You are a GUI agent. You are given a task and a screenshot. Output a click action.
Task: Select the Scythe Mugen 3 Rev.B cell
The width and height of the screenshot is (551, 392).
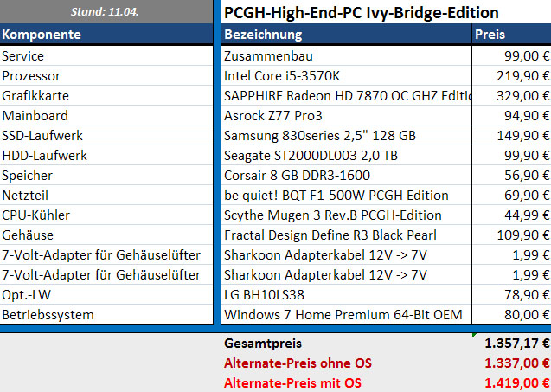point(346,215)
